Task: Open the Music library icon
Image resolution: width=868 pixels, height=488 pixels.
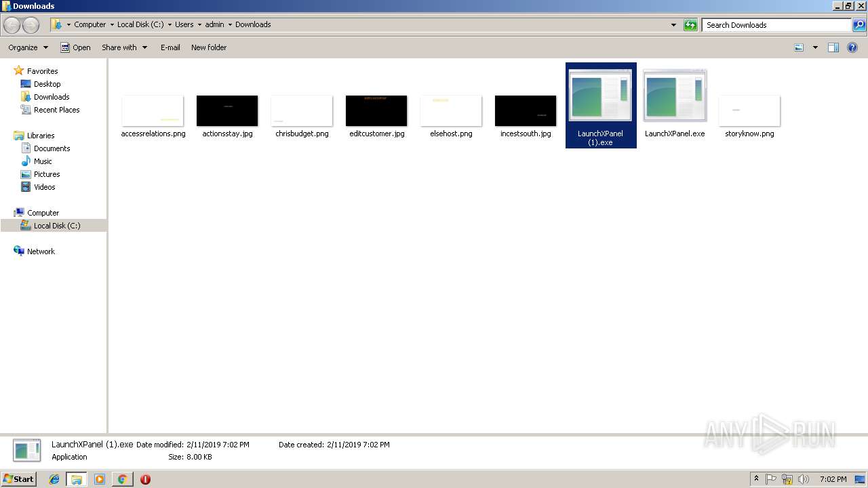Action: tap(26, 161)
